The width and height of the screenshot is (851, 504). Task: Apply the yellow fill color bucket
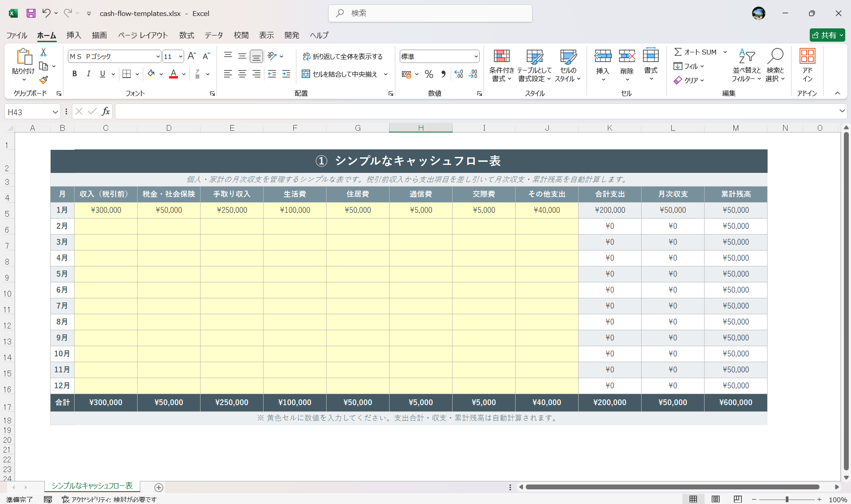click(x=151, y=74)
